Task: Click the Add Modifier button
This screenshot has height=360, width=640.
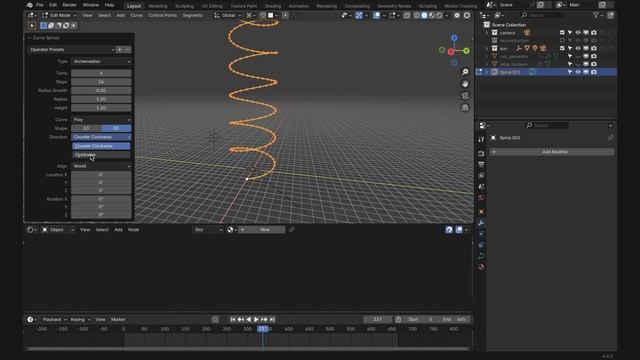Action: pyautogui.click(x=552, y=152)
